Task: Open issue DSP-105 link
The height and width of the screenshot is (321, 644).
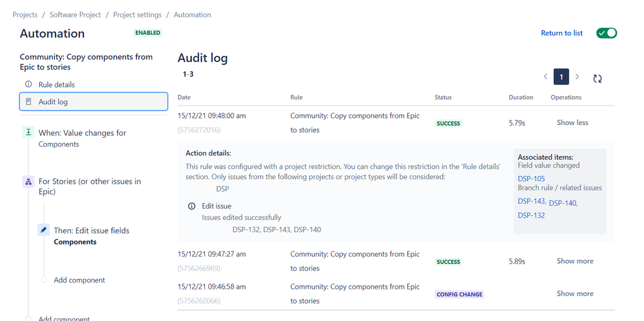Action: tap(531, 179)
